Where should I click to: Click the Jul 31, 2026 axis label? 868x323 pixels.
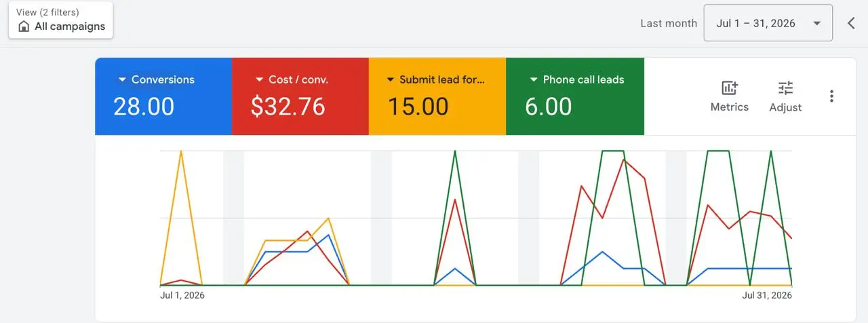click(x=767, y=295)
